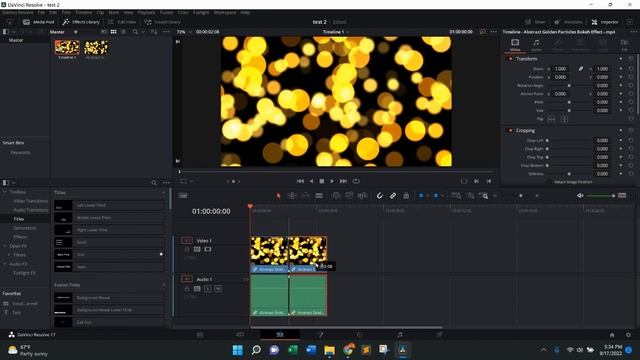Viewport: 640px width, 360px height.
Task: Toggle Video 1 track auto select
Action: coord(197,249)
